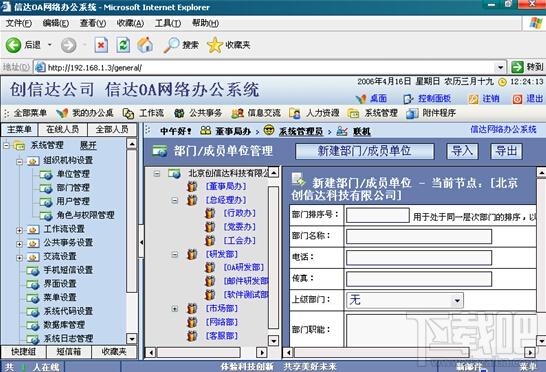The image size is (546, 372).
Task: Select [董事局办] department
Action: point(226,186)
